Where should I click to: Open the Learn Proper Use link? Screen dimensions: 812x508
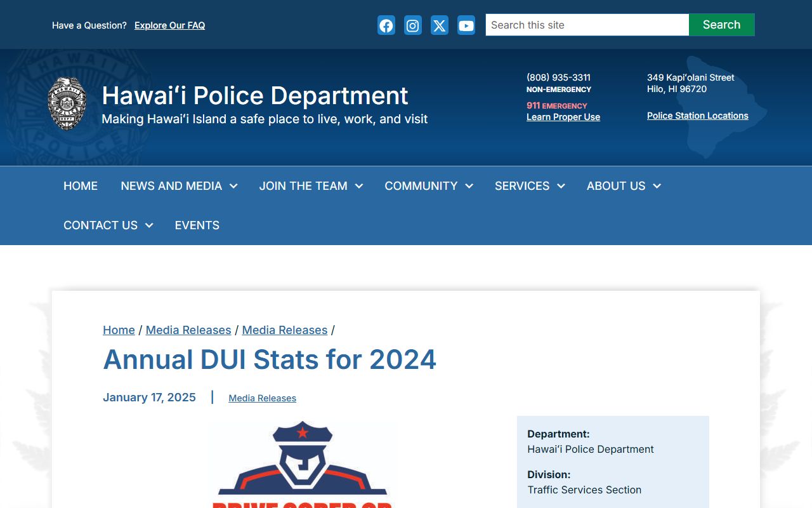coord(563,117)
